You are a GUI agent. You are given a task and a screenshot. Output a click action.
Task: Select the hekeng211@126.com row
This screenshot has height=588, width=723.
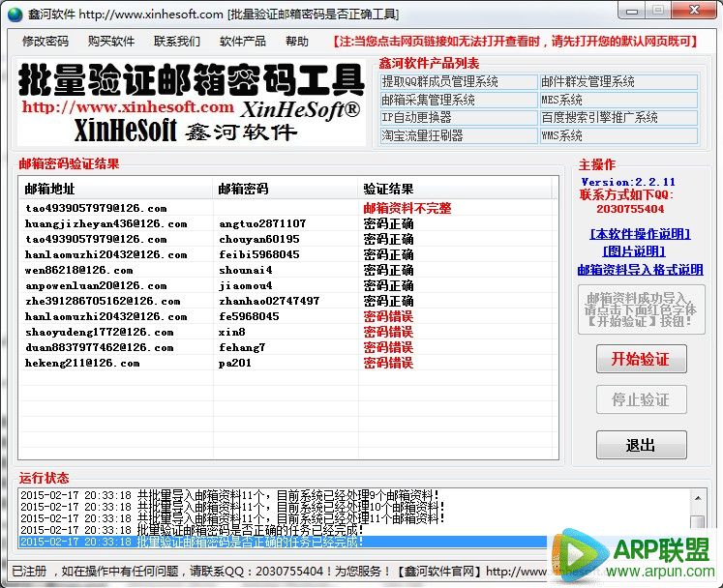(x=82, y=363)
